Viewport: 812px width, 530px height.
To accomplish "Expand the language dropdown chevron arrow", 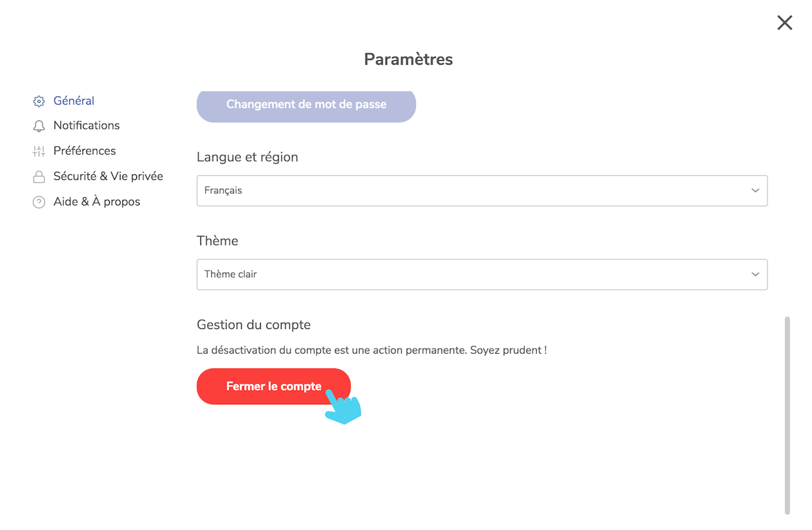I will [x=755, y=191].
